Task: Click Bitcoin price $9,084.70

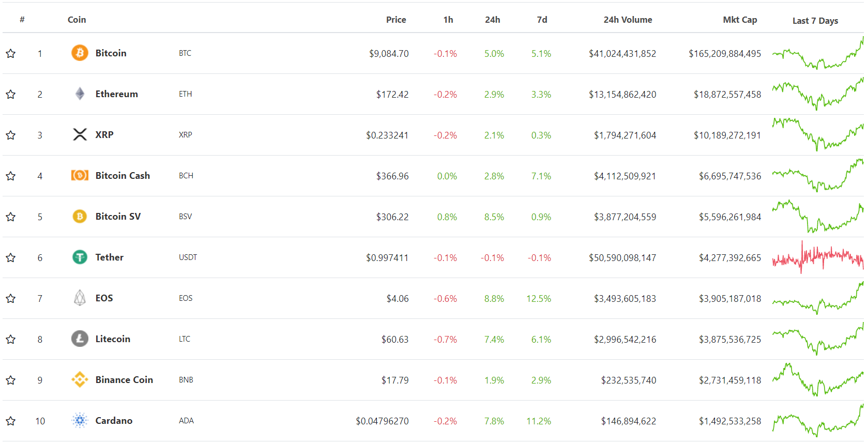Action: click(389, 53)
